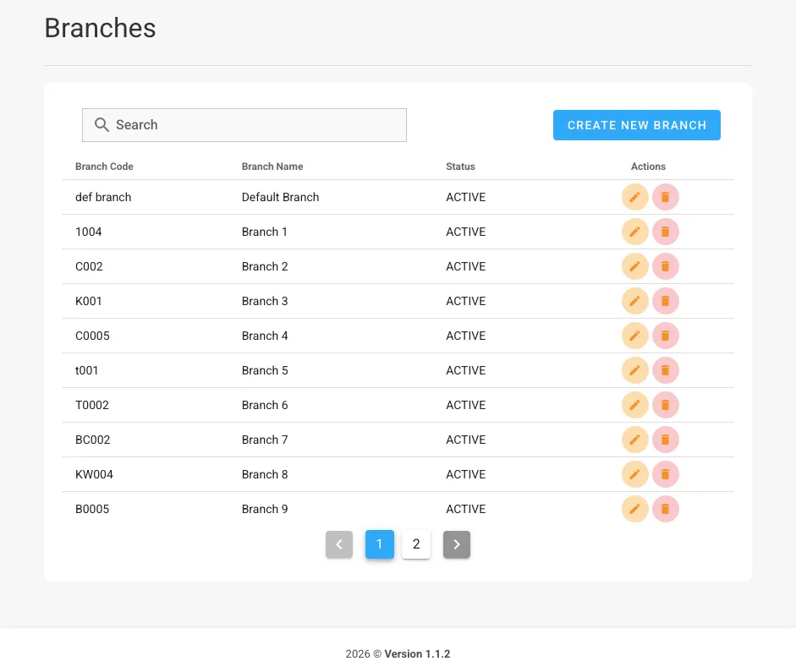Go to the next page arrow
The height and width of the screenshot is (672, 796).
[x=457, y=544]
